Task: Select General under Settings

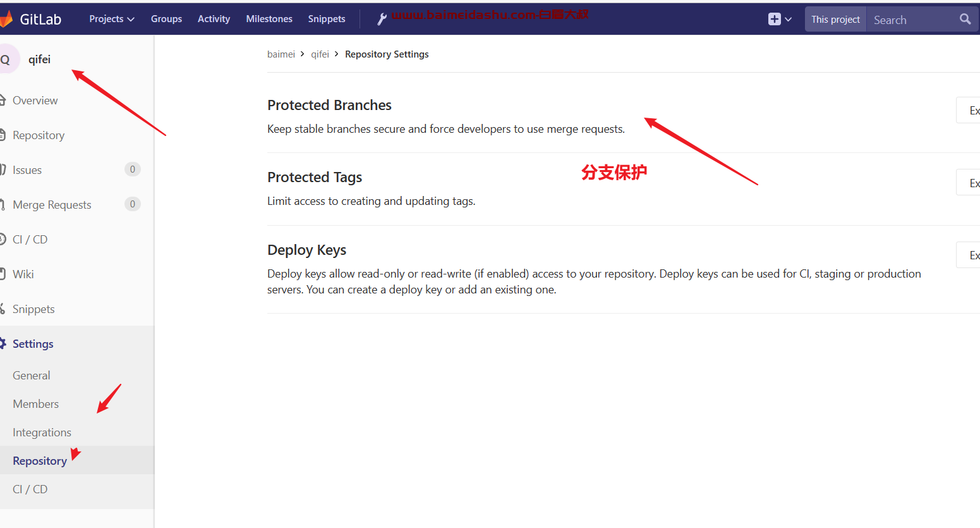Action: pos(32,375)
